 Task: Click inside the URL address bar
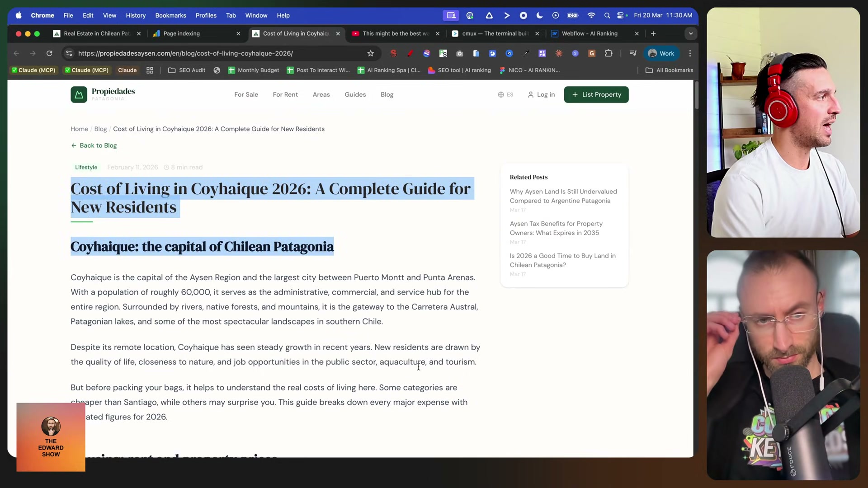(203, 53)
